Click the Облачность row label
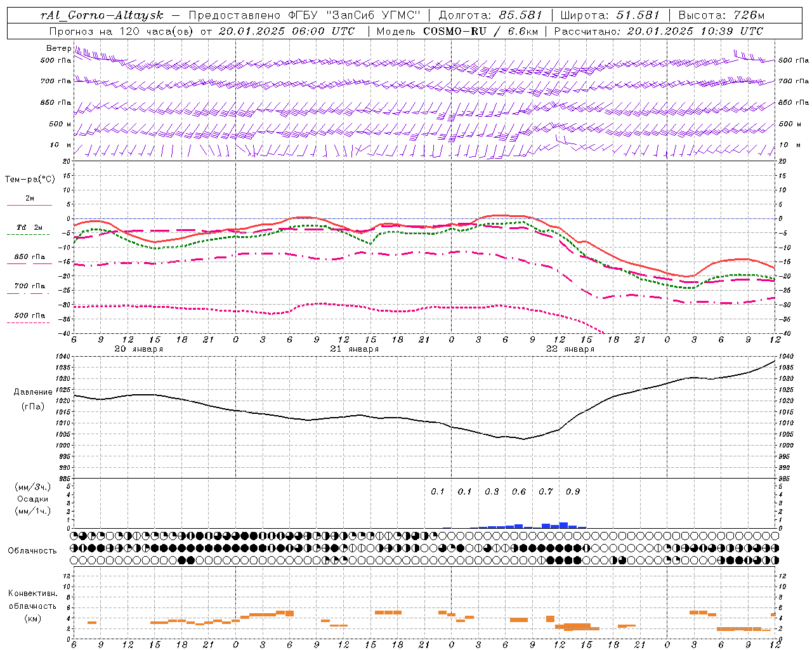 click(x=32, y=550)
